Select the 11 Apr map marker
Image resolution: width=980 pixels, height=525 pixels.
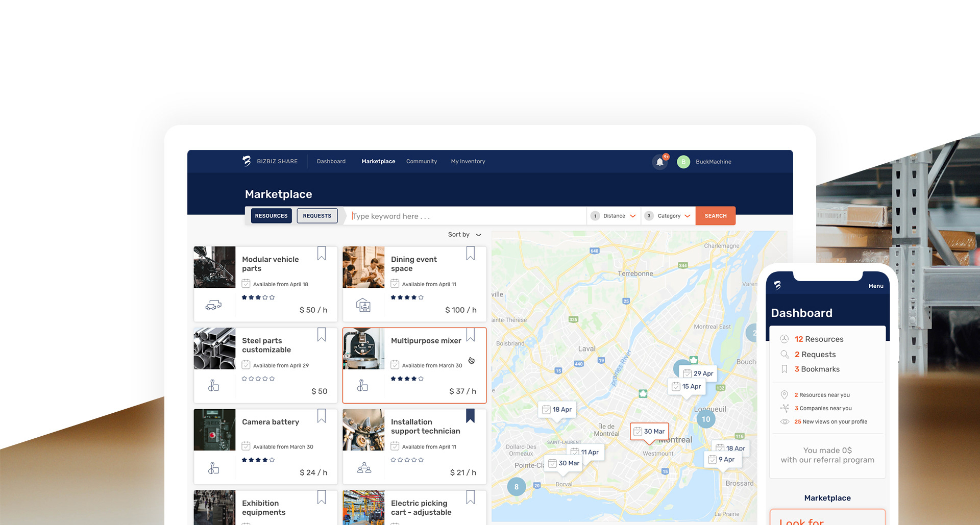590,452
